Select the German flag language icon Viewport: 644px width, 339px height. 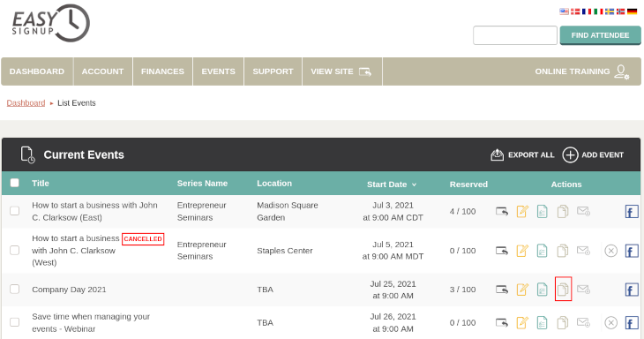(632, 11)
